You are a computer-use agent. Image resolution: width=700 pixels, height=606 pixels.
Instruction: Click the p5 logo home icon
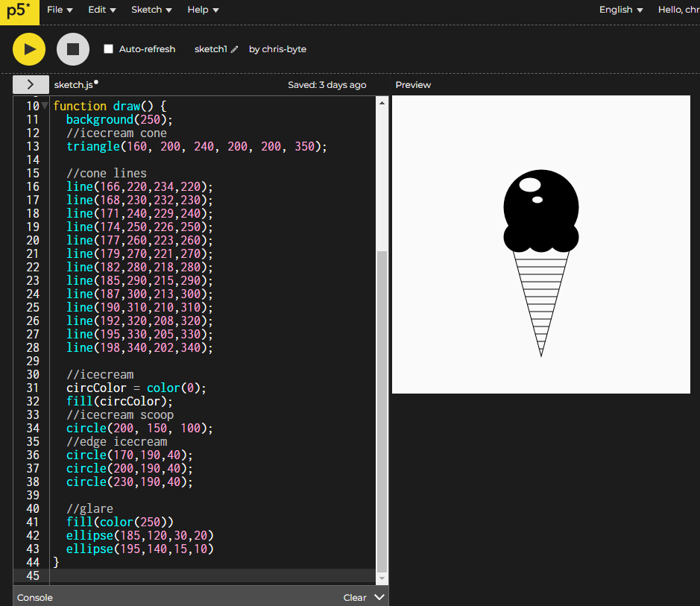[x=19, y=12]
